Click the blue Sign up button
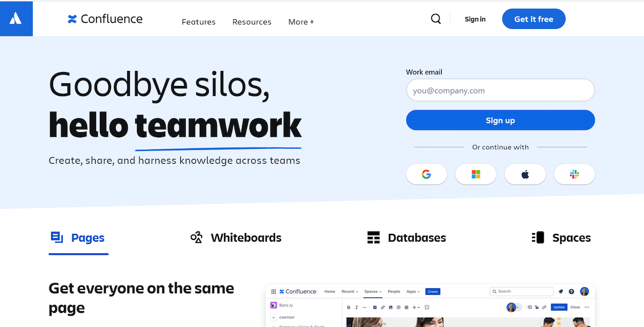Screen dimensions: 644x327 pyautogui.click(x=500, y=120)
